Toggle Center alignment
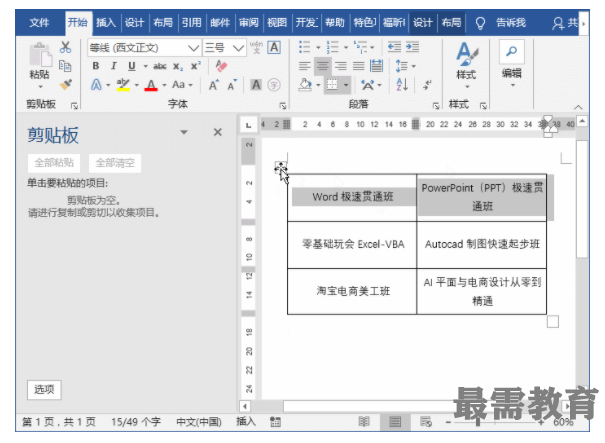 (x=323, y=66)
